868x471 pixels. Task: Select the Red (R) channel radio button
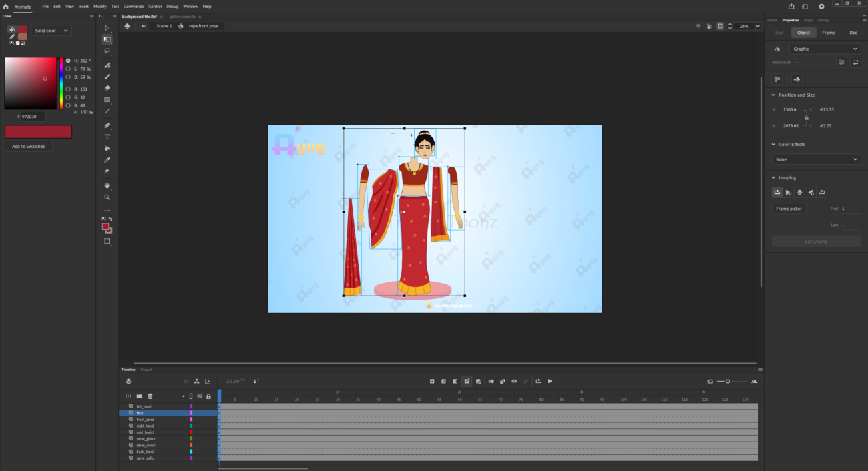68,89
